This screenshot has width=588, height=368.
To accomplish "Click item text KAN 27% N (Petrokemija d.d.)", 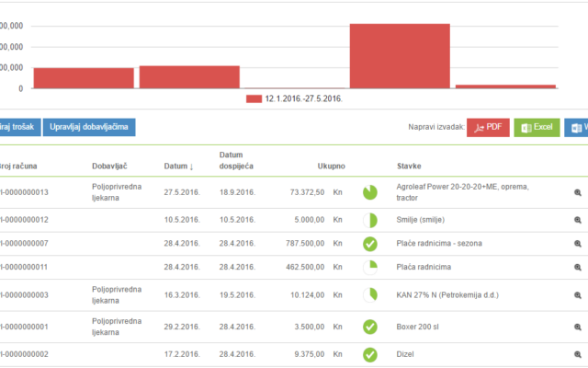I will pos(447,295).
